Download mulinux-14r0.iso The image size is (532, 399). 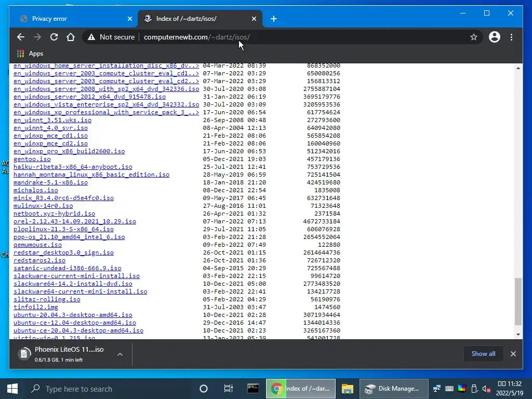pyautogui.click(x=43, y=206)
